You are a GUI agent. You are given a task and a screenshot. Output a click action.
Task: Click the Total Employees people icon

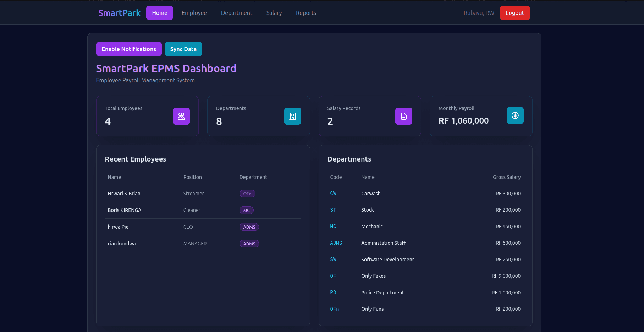tap(181, 116)
